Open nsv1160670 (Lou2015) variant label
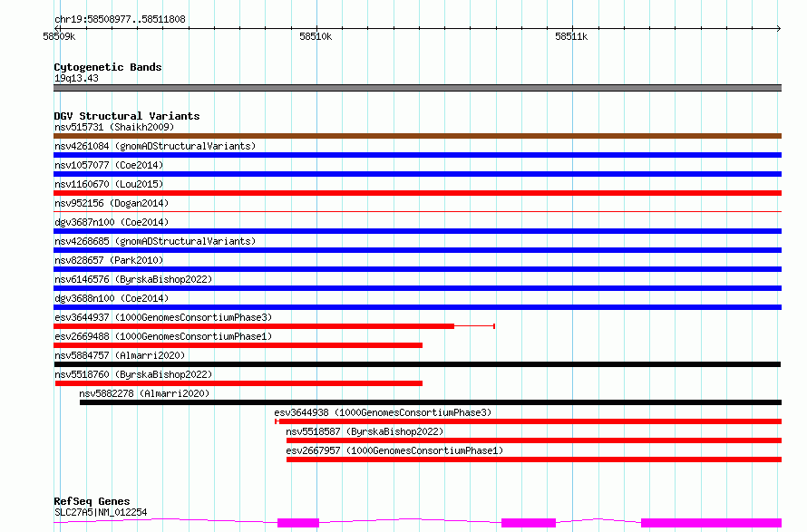This screenshot has width=807, height=532. (x=109, y=184)
